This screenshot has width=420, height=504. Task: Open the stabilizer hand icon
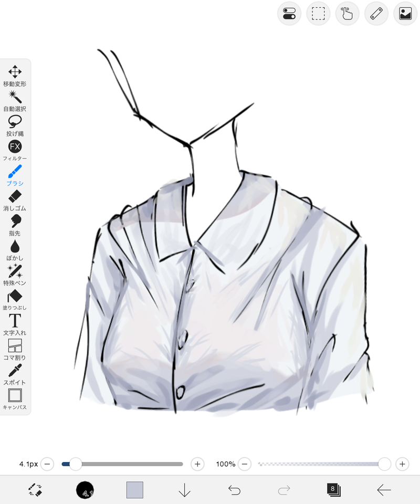click(348, 14)
